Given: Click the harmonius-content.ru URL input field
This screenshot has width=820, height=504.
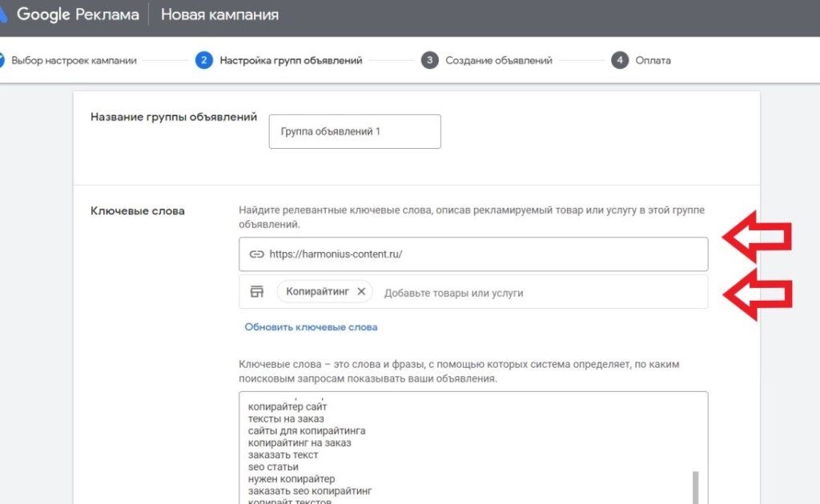Looking at the screenshot, I should click(x=480, y=254).
